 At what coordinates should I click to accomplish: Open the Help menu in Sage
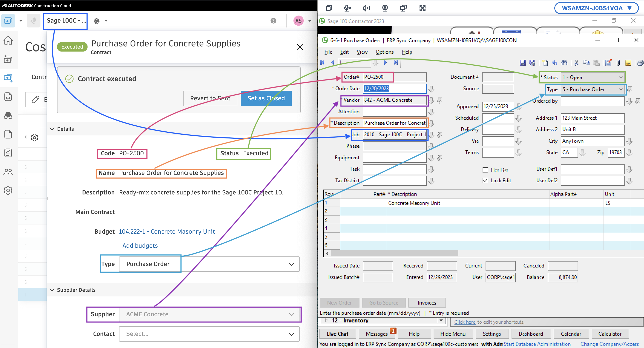[x=407, y=52]
